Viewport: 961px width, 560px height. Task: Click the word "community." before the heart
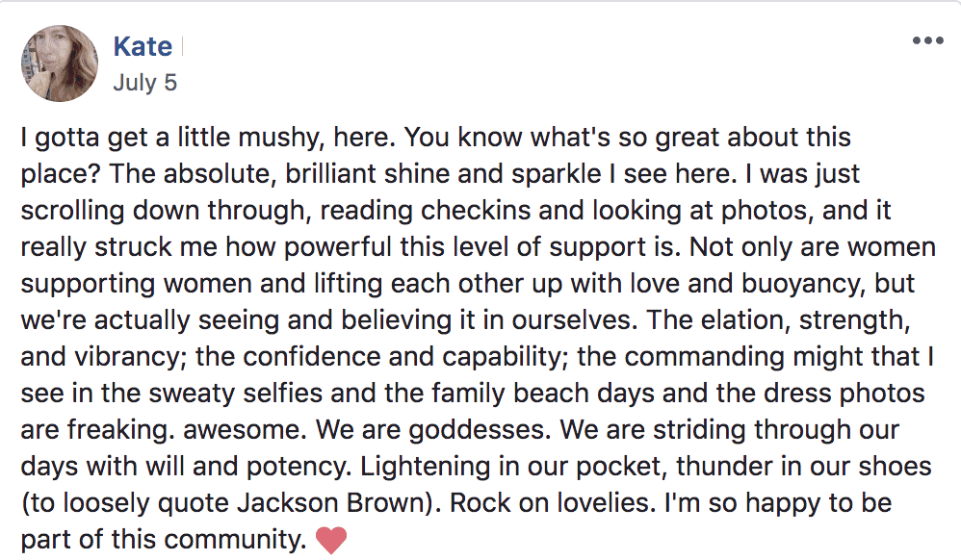[x=235, y=539]
